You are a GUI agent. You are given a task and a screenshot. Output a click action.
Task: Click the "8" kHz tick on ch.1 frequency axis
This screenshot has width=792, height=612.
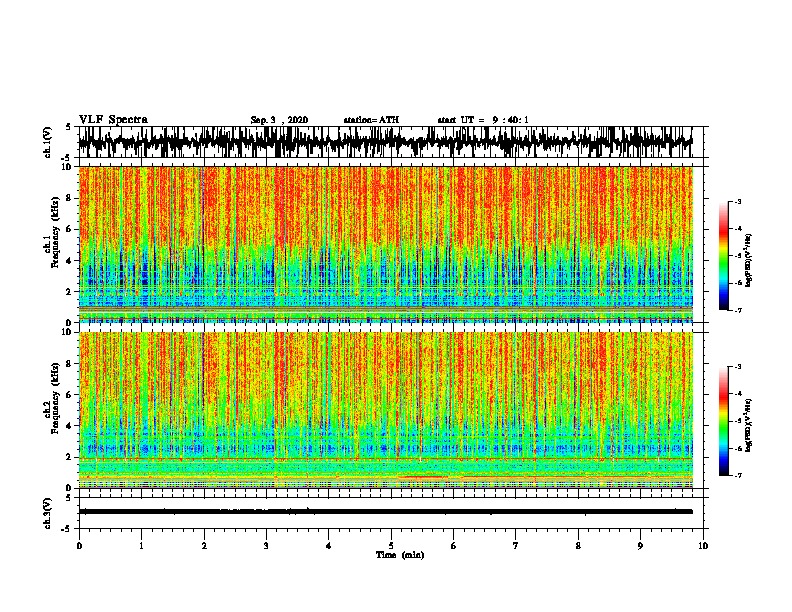click(x=69, y=198)
